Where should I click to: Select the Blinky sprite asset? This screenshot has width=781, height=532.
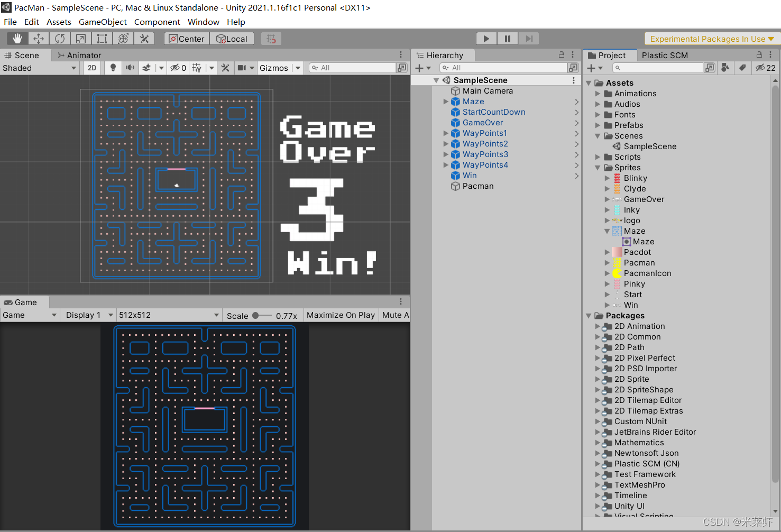(x=635, y=178)
